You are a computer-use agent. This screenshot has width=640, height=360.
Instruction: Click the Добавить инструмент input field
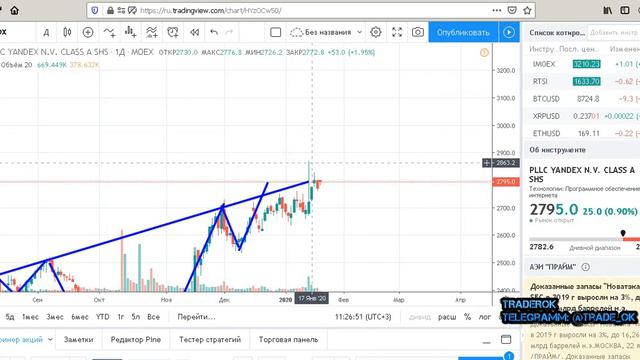click(613, 32)
